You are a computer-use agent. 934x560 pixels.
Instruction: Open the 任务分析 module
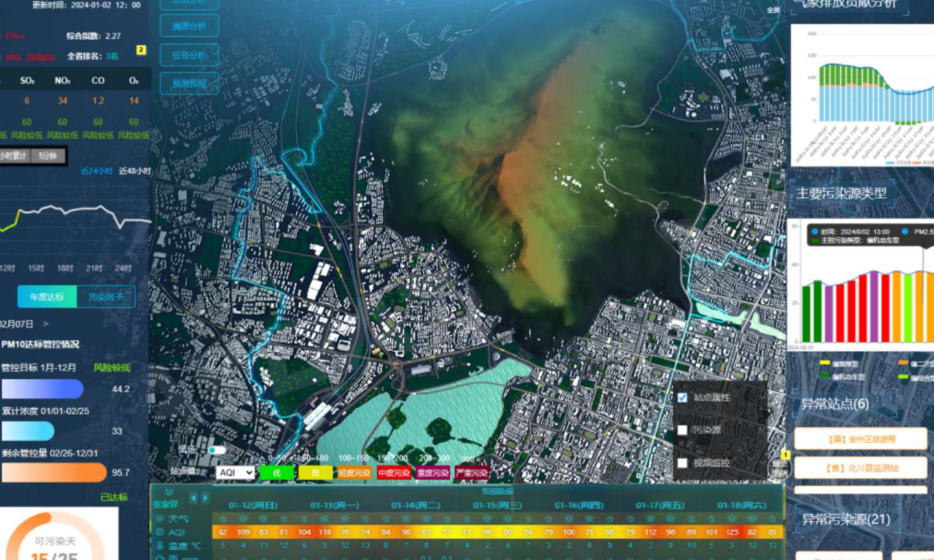tap(189, 55)
